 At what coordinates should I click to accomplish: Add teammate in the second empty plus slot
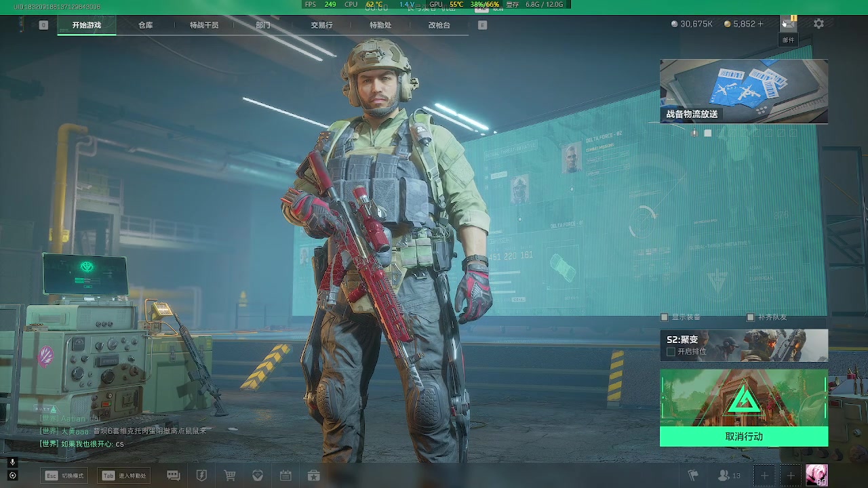click(x=790, y=476)
